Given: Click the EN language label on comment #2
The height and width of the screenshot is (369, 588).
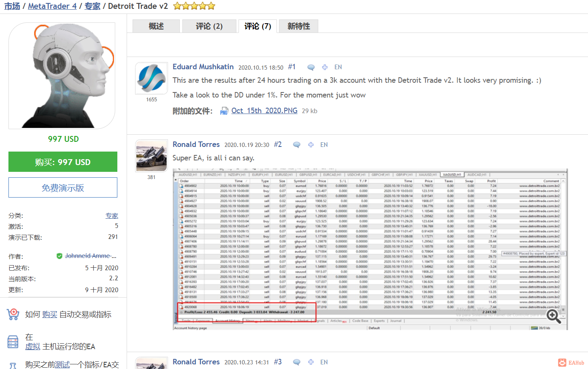Looking at the screenshot, I should click(x=324, y=145).
